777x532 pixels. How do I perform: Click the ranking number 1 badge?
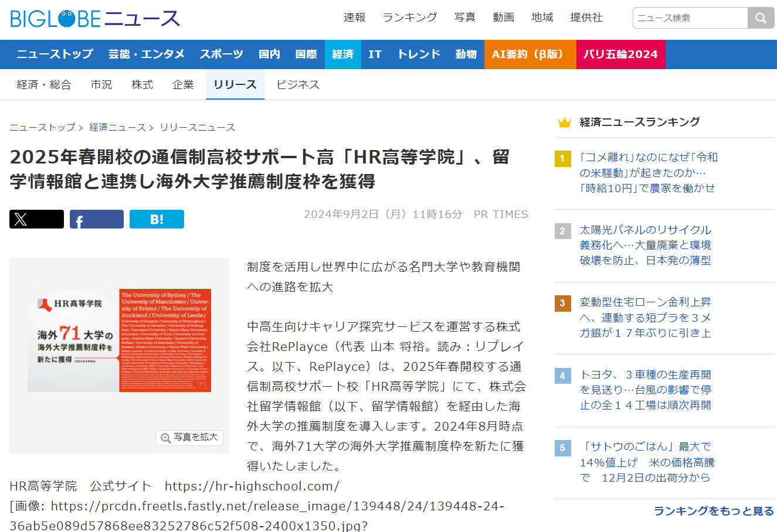(562, 158)
